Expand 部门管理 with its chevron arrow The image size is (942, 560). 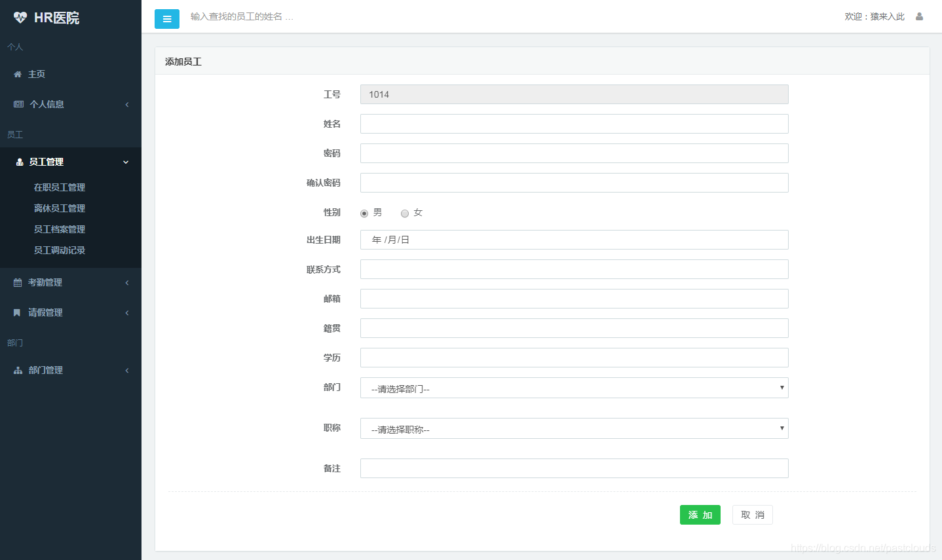pos(127,370)
